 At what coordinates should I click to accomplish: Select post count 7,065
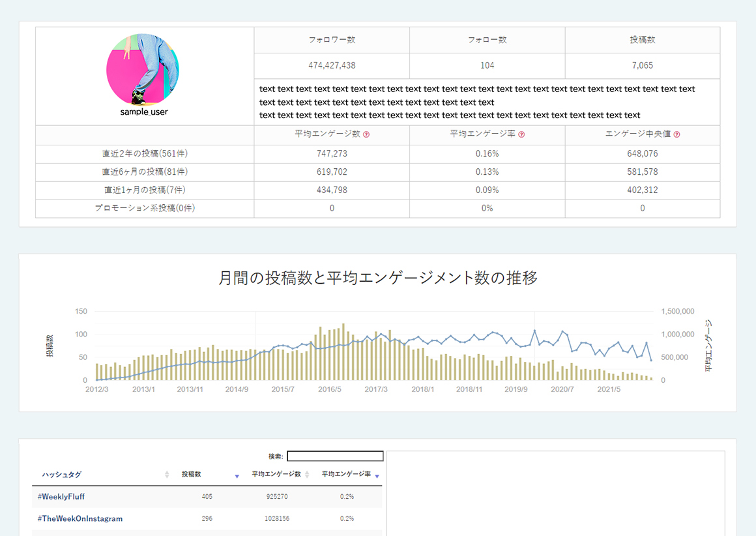pyautogui.click(x=642, y=65)
